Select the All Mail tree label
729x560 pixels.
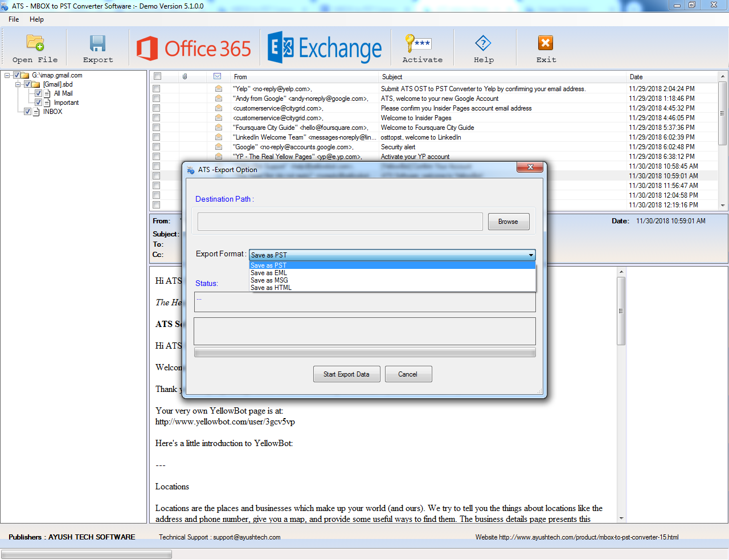point(63,93)
